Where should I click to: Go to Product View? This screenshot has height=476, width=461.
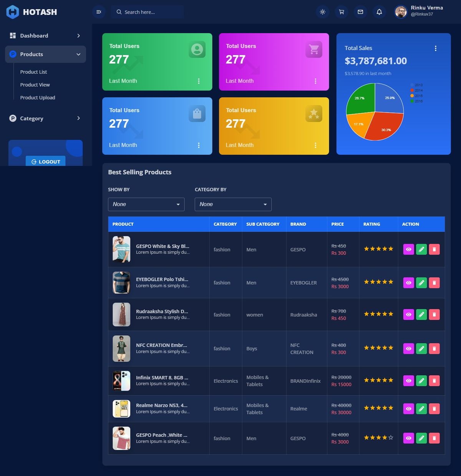35,85
